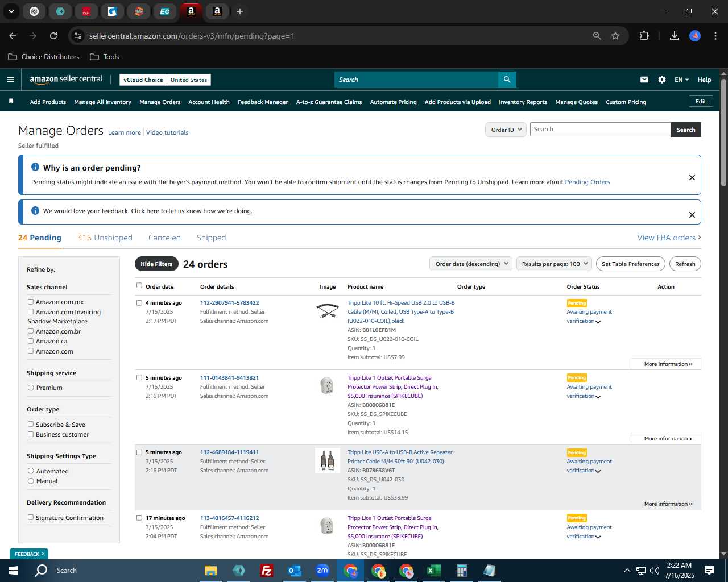Click the USB repeater cable product image

[x=327, y=460]
